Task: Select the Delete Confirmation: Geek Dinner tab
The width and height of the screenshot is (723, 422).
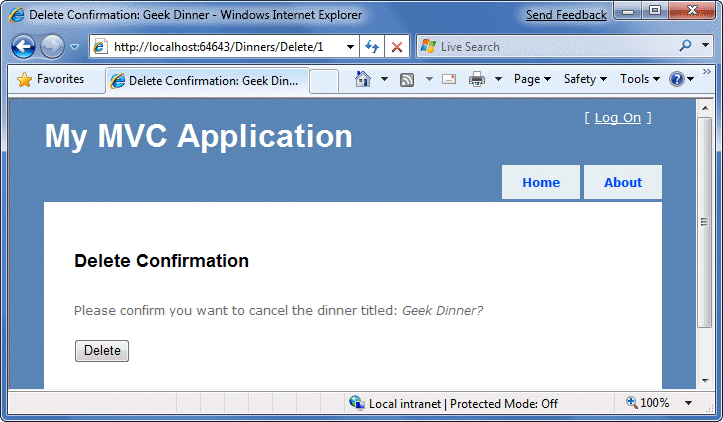Action: 207,81
